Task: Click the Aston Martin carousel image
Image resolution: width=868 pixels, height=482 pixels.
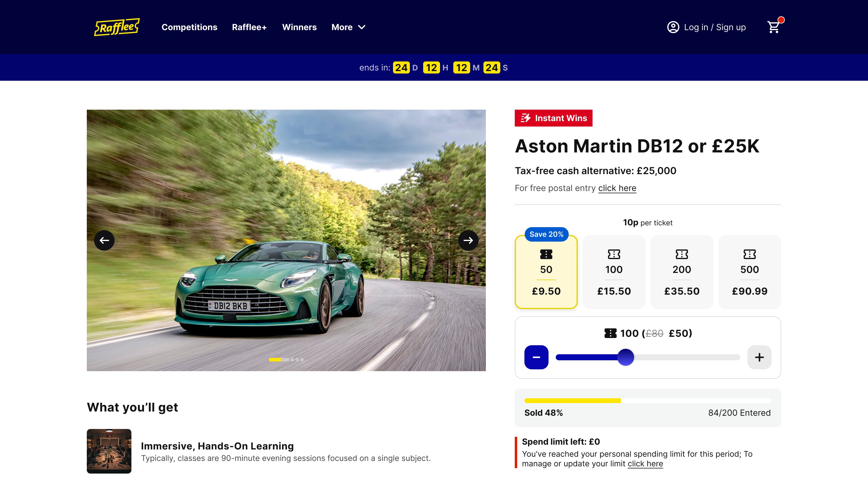Action: (286, 240)
